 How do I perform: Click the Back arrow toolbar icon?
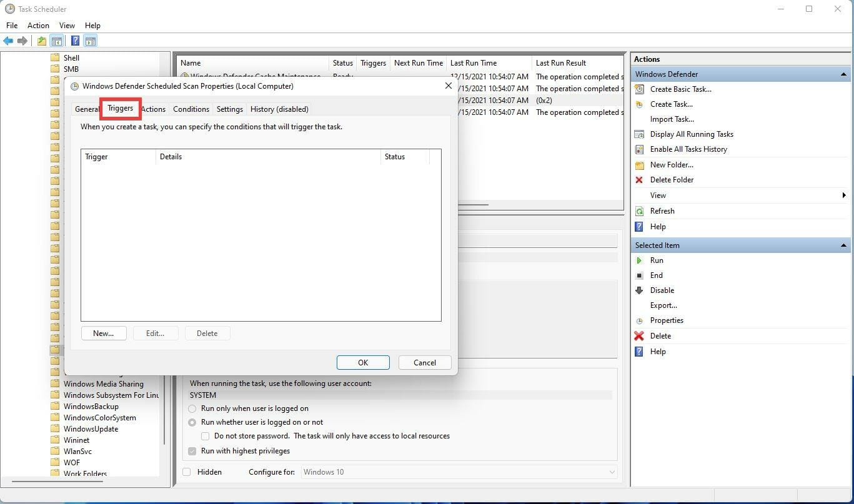tap(8, 41)
